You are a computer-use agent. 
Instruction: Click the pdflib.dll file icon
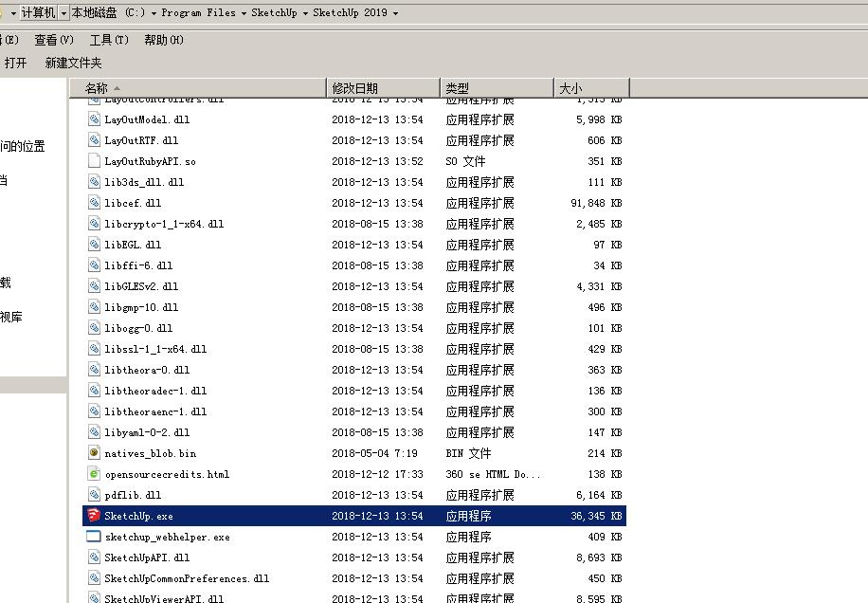(x=94, y=495)
